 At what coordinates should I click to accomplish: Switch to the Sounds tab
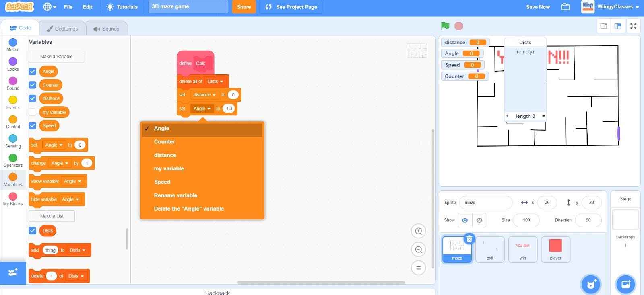[x=107, y=29]
